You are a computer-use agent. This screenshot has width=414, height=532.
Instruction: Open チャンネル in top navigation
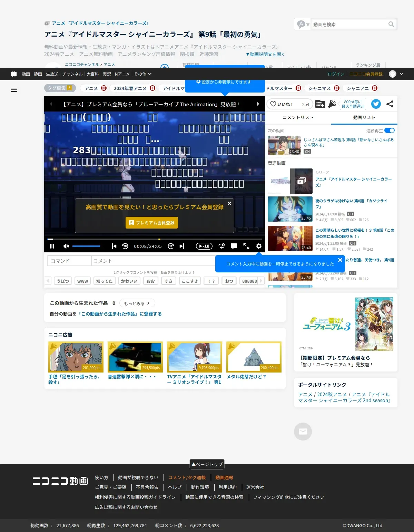72,74
